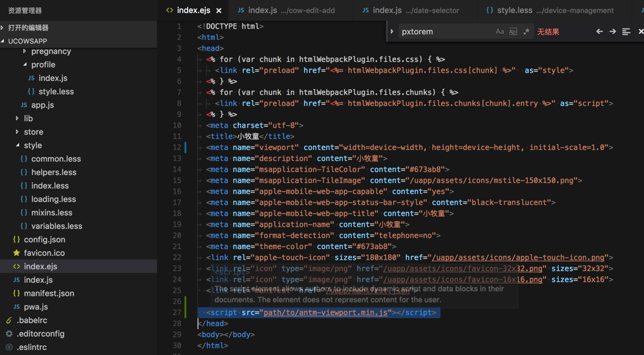The image size is (644, 355).
Task: Open manifest.json in file explorer
Action: point(48,293)
